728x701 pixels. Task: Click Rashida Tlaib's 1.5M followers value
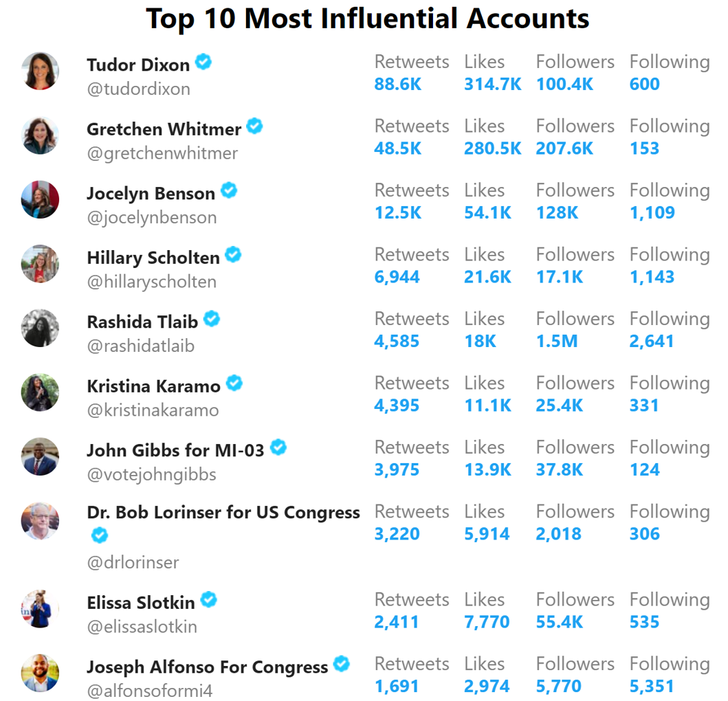pyautogui.click(x=557, y=341)
